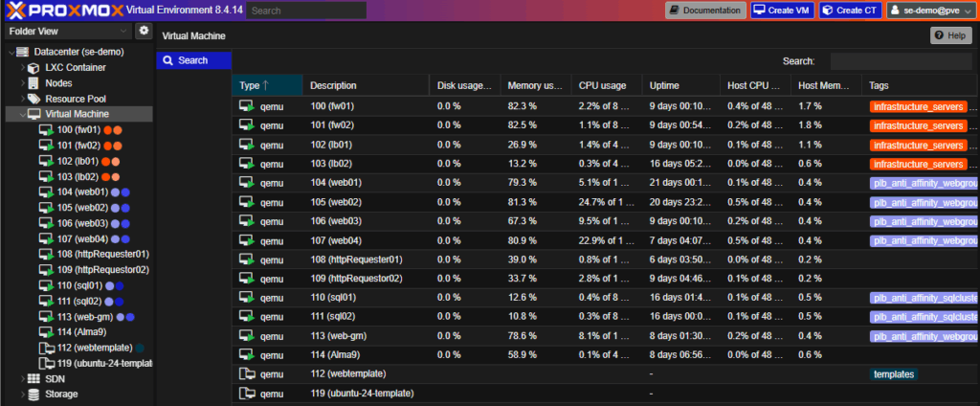Focus the grid Search filter field
Viewport: 980px width, 406px height.
(902, 61)
